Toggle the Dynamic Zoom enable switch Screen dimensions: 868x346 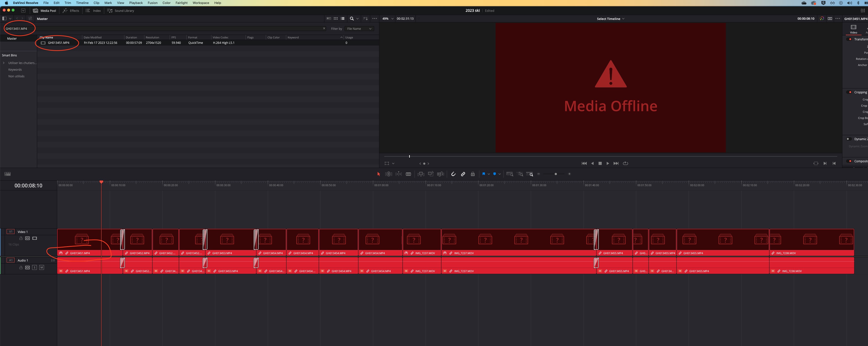tap(849, 139)
